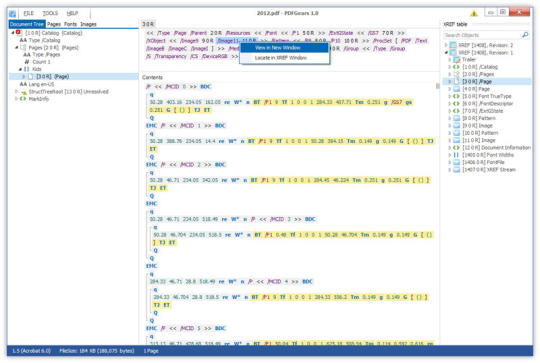Collapse the Kids array node
The width and height of the screenshot is (540, 363).
pos(20,69)
